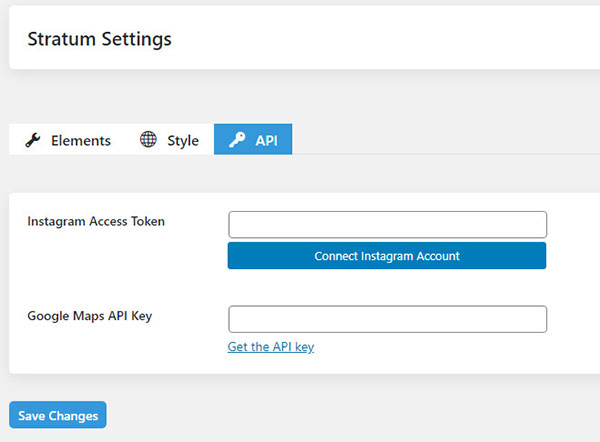Focus the Instagram Access Token field
The height and width of the screenshot is (442, 600).
click(x=387, y=224)
